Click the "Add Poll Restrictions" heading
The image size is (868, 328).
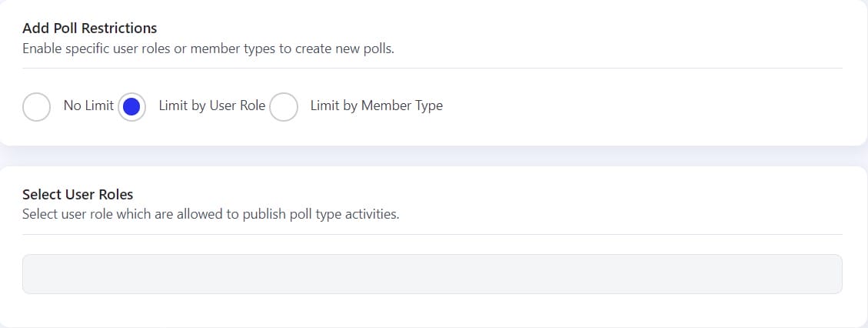tap(89, 28)
